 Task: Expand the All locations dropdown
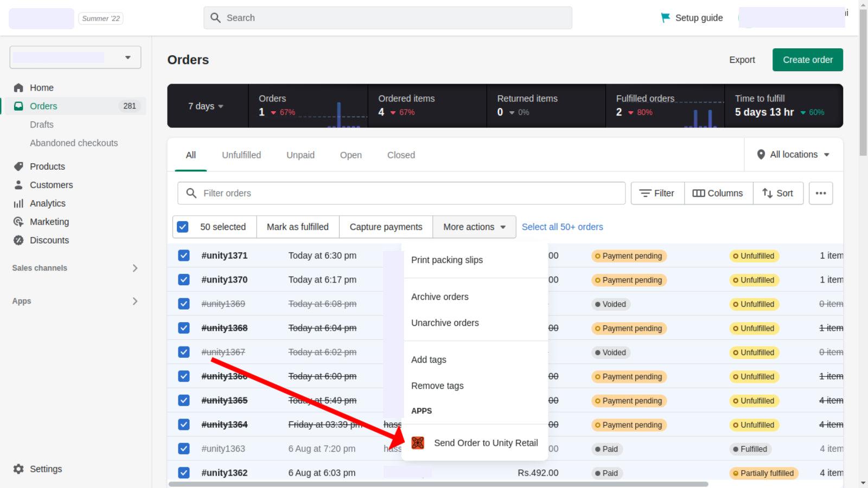point(793,155)
